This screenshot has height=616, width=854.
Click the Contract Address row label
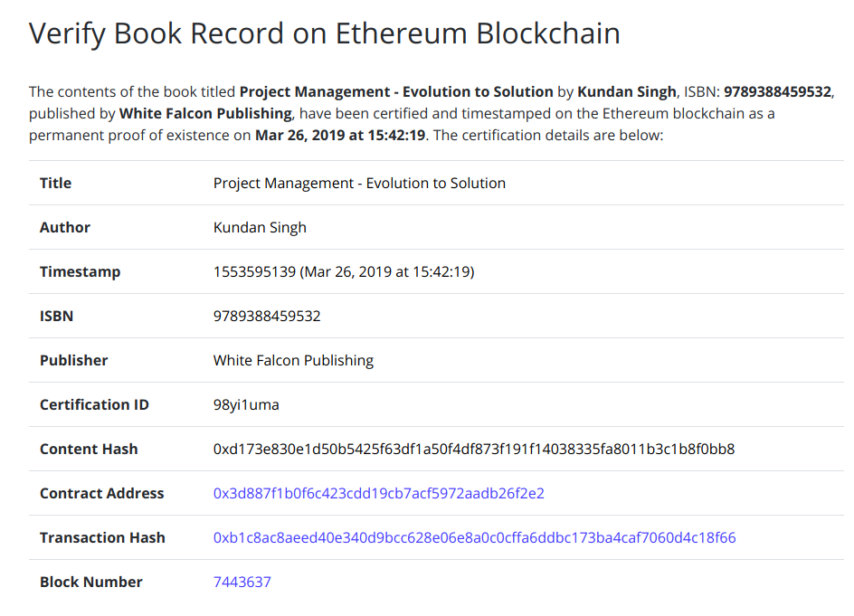point(101,494)
